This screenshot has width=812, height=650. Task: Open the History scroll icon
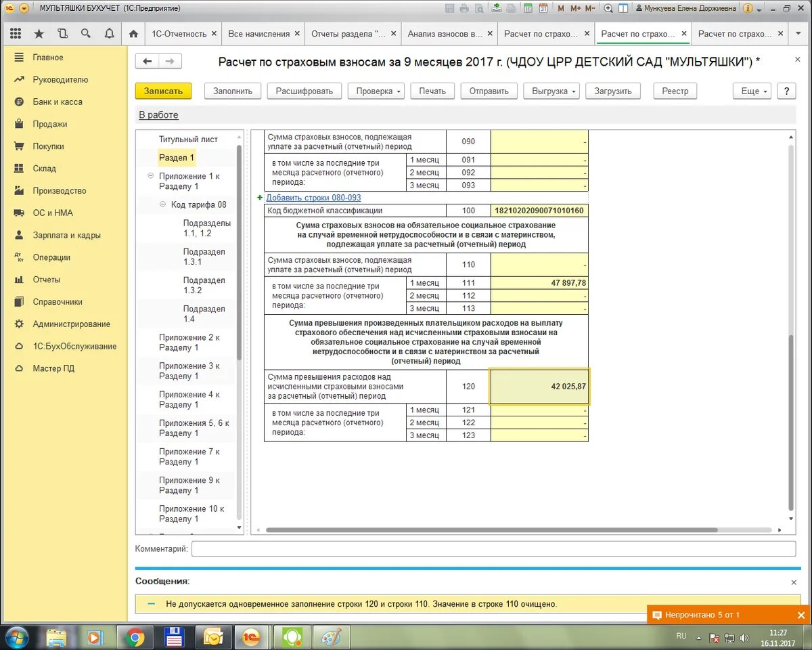pos(62,34)
